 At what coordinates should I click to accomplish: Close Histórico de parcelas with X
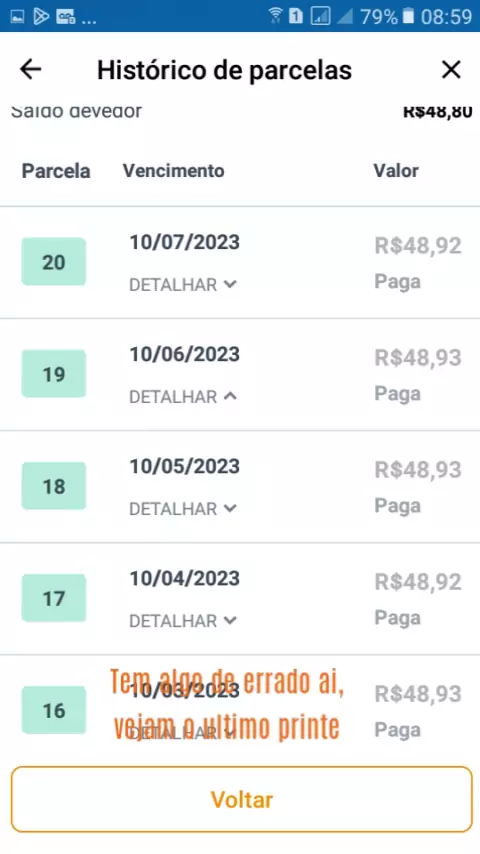451,69
